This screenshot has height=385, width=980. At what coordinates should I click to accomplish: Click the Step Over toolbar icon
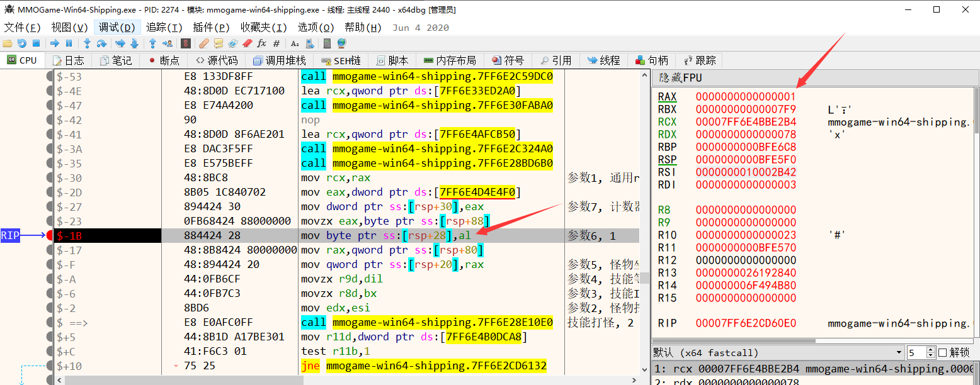[102, 43]
